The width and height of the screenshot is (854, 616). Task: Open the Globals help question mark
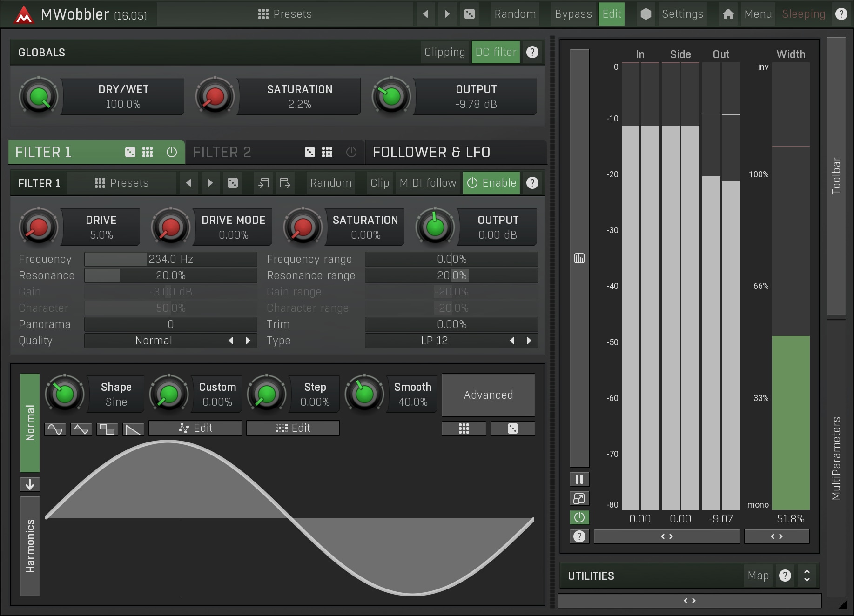[532, 52]
